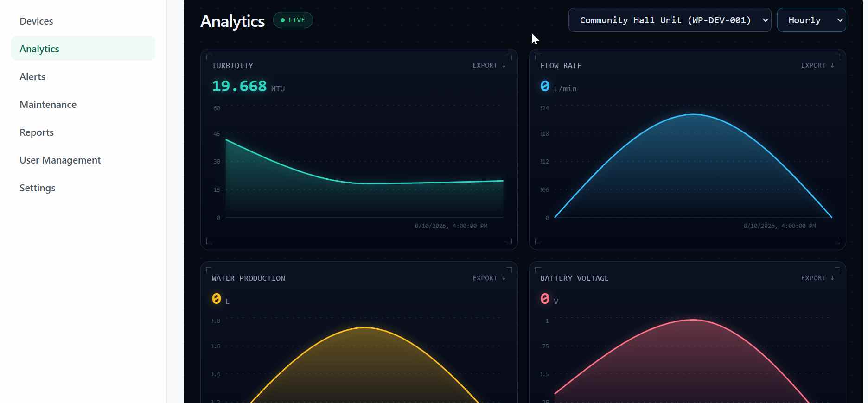Click the NTU unit label
This screenshot has height=403, width=868.
tap(278, 88)
